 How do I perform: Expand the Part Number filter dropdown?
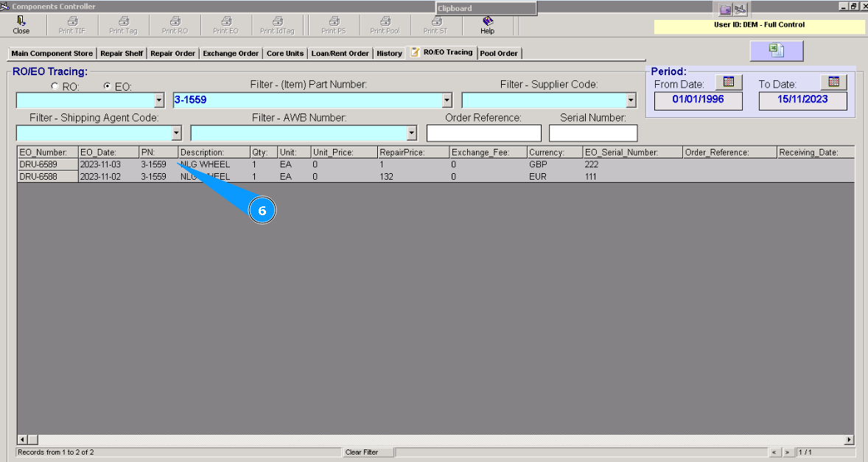tap(447, 100)
